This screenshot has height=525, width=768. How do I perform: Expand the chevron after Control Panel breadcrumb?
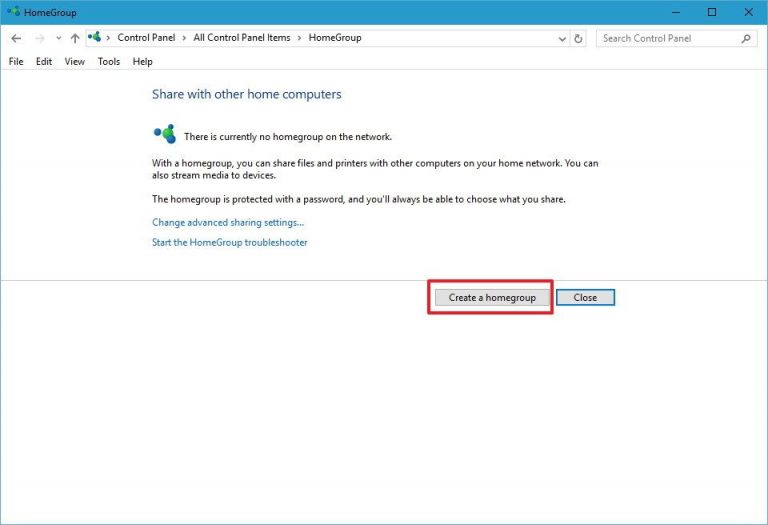pyautogui.click(x=183, y=38)
